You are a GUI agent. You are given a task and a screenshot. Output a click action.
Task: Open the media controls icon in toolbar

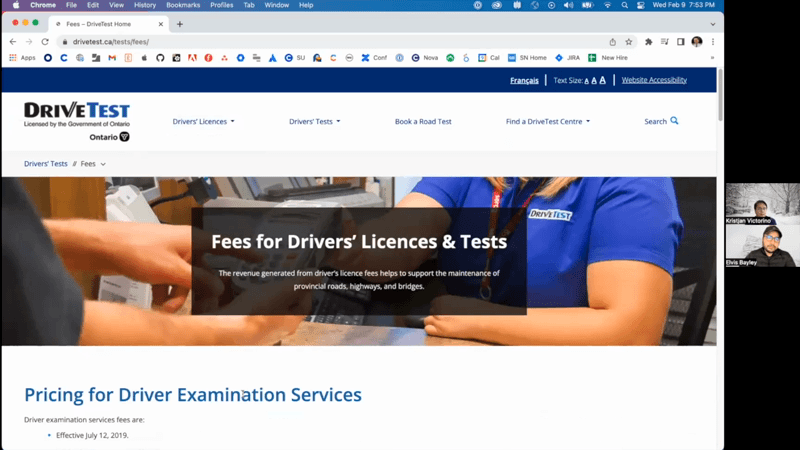[x=664, y=42]
